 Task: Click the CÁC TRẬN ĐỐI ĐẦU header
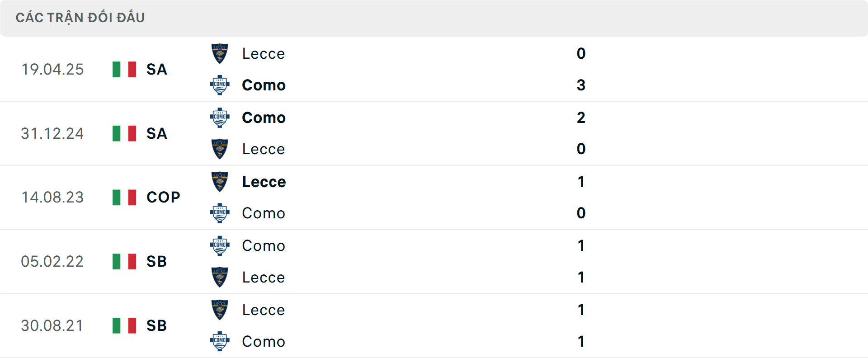click(80, 18)
